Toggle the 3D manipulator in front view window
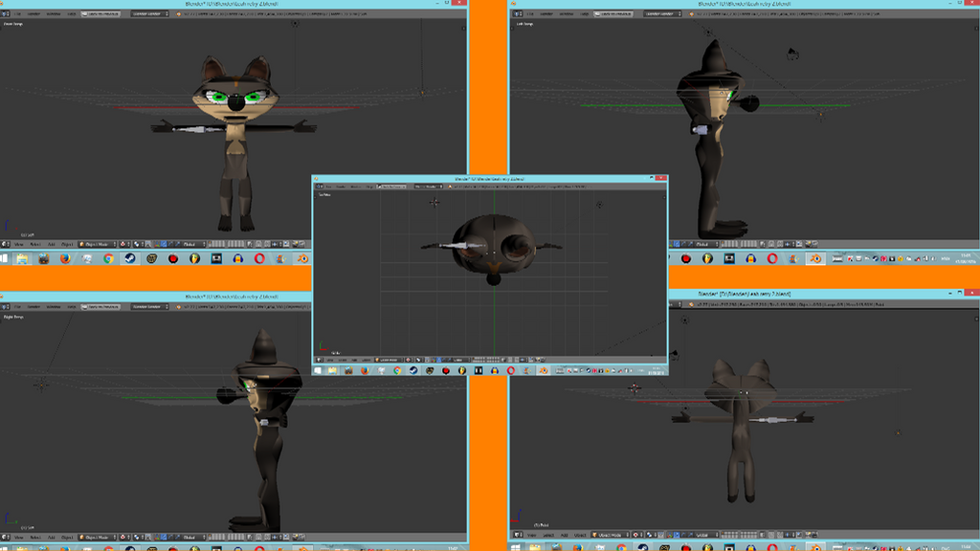 [156, 244]
